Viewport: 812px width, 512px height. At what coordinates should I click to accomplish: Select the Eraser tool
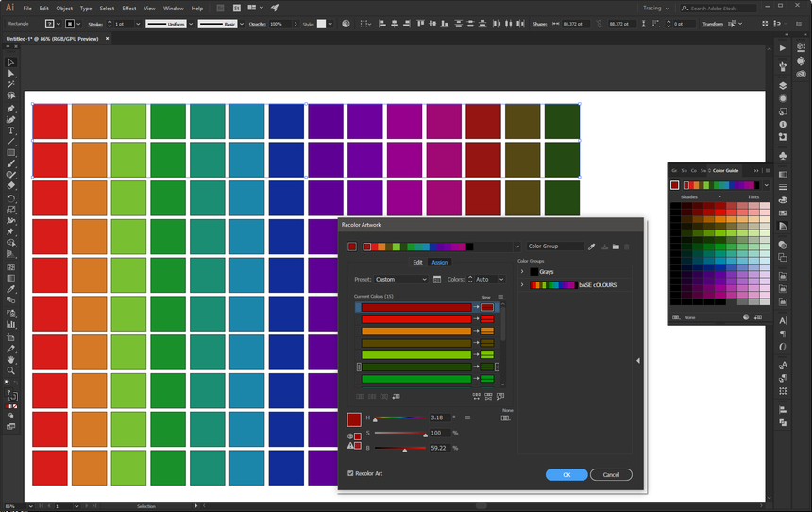point(11,186)
